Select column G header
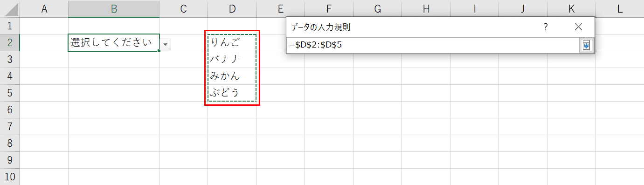 click(377, 8)
